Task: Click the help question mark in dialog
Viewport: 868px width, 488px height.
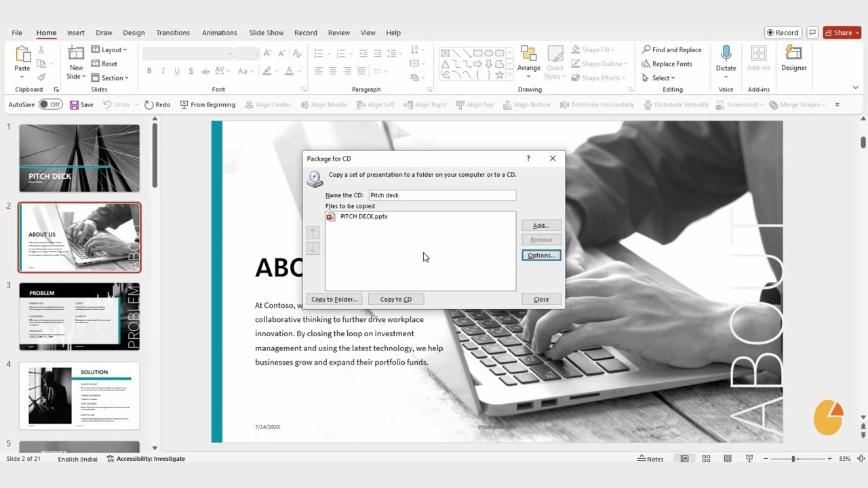Action: [x=528, y=159]
